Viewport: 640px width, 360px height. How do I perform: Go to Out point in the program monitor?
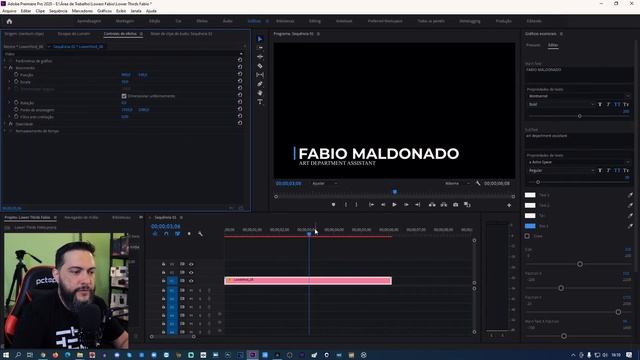pos(418,204)
